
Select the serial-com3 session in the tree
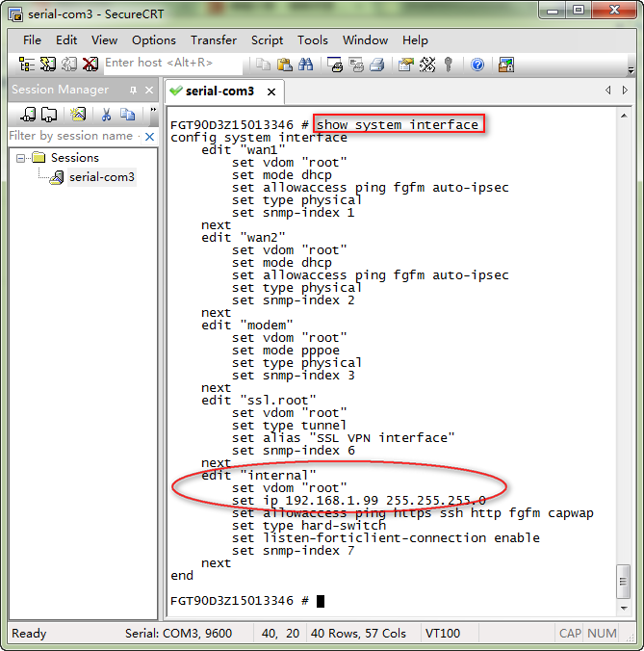coord(102,177)
